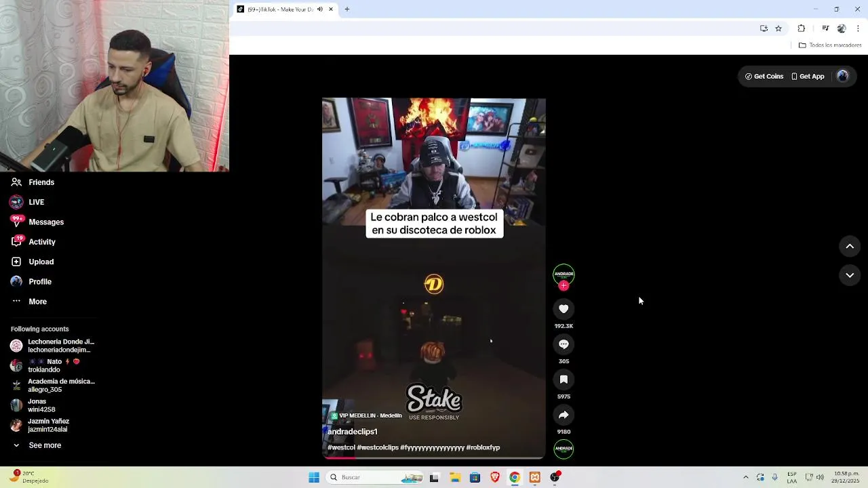Open the #westcolclips hashtag
This screenshot has width=868, height=488.
[x=378, y=447]
